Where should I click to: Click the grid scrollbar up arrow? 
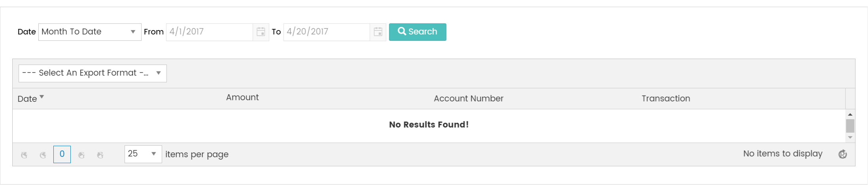850,114
